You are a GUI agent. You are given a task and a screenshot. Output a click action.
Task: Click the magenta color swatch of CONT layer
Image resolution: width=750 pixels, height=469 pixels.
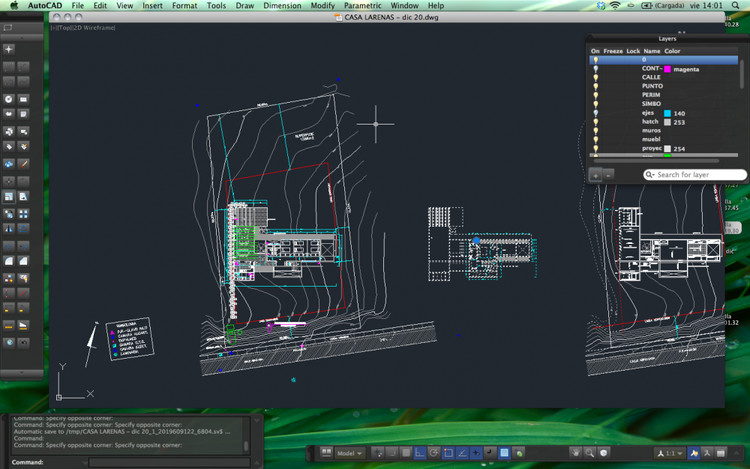(x=667, y=69)
